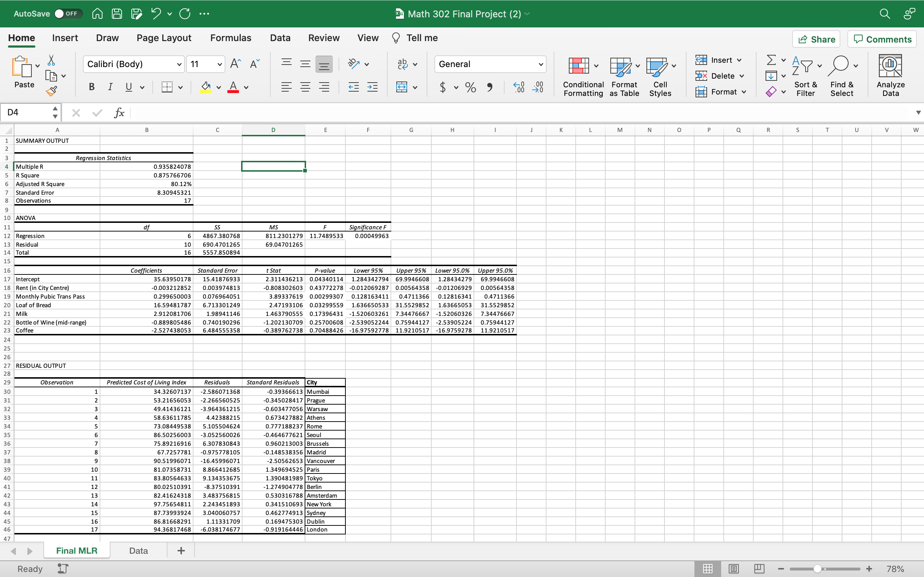Apply percent style formatting

coord(470,87)
